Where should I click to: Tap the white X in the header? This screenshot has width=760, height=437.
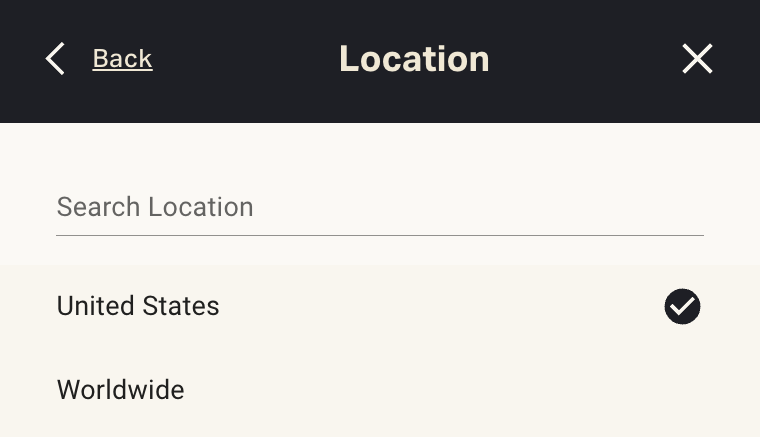(697, 59)
